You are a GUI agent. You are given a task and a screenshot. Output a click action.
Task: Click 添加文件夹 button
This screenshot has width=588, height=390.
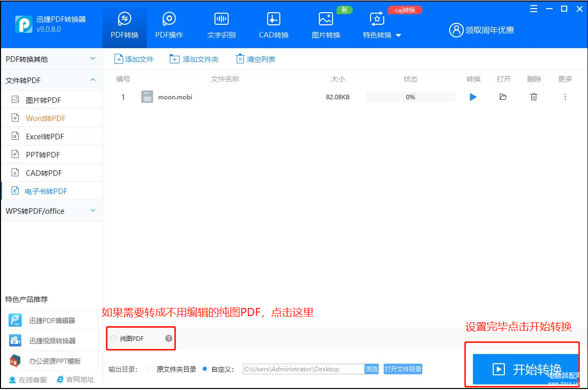pos(194,59)
